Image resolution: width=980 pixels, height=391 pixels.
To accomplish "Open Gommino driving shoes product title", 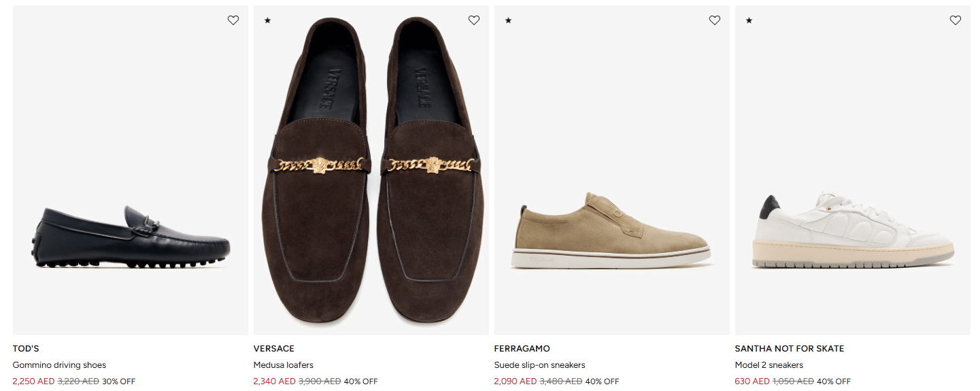I will pos(59,365).
